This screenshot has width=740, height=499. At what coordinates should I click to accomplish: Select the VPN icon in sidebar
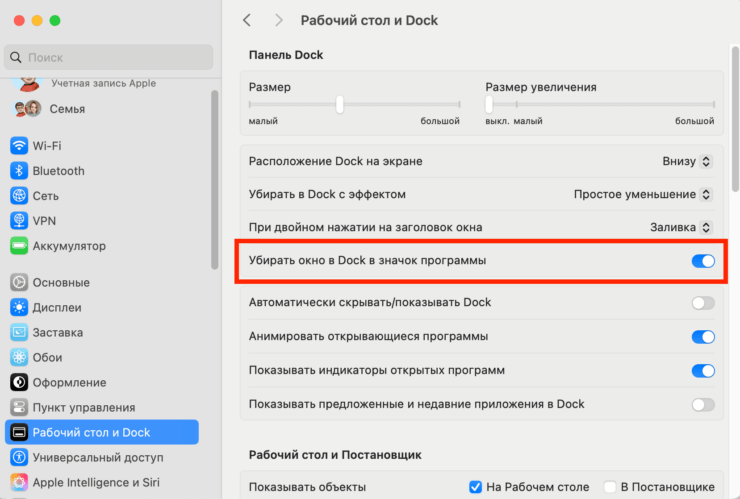tap(19, 220)
